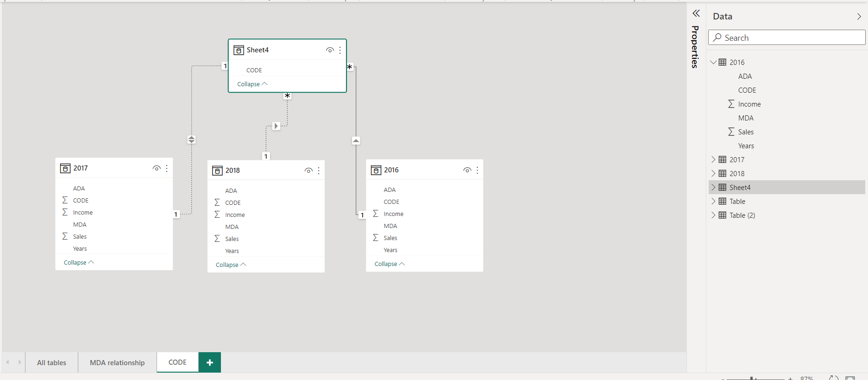This screenshot has height=380, width=868.
Task: Click the reset layout icon near zoom
Action: click(834, 378)
